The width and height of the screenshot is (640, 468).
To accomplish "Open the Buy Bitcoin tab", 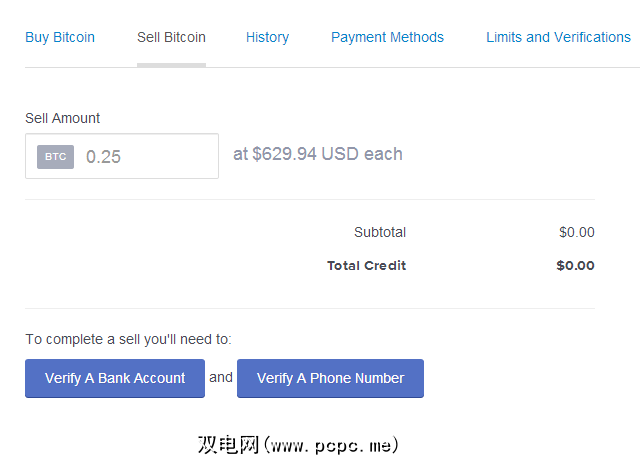I will (x=60, y=37).
